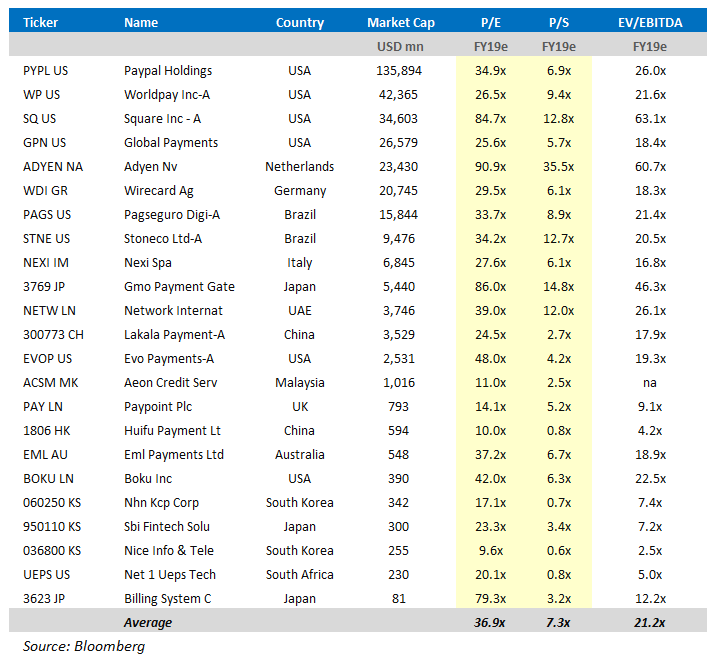Click Lakala Payment-A name
The width and height of the screenshot is (714, 658).
click(174, 335)
